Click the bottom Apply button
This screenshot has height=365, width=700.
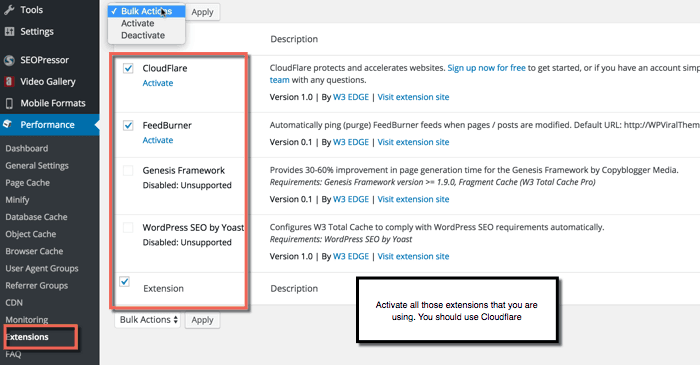[202, 320]
